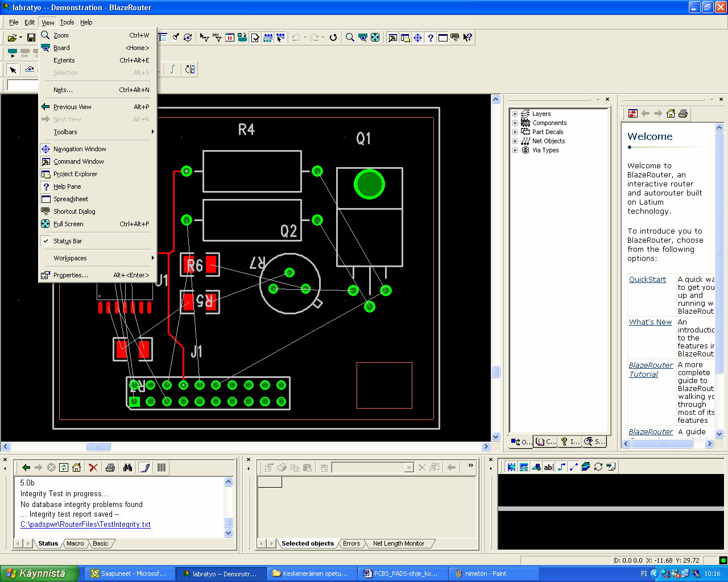Click the help pane vertical scrollbar thumb

[x=719, y=253]
